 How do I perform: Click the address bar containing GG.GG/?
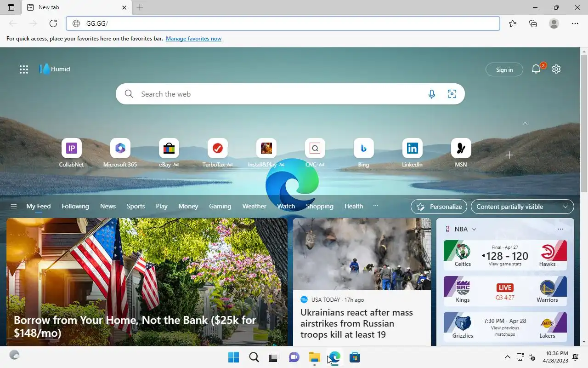(x=283, y=23)
